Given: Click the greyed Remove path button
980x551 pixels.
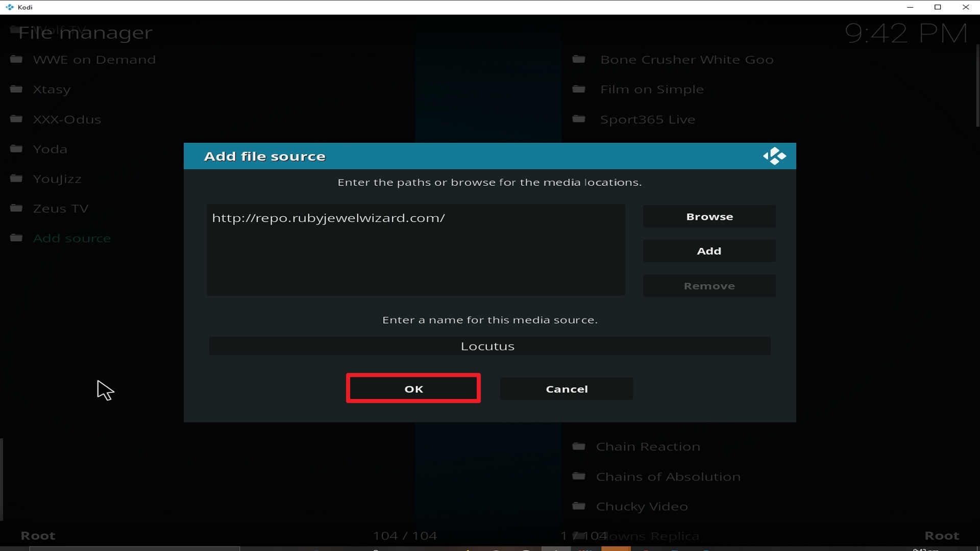Looking at the screenshot, I should pos(709,286).
